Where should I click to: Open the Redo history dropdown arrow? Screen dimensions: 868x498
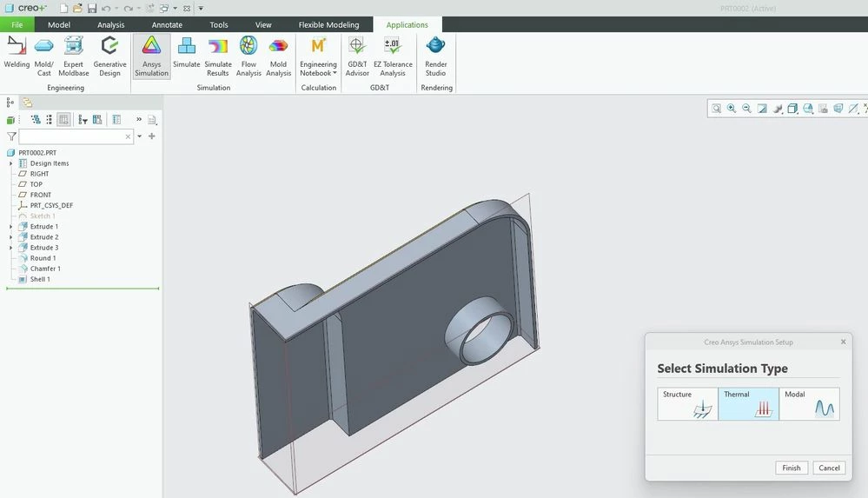click(x=138, y=9)
